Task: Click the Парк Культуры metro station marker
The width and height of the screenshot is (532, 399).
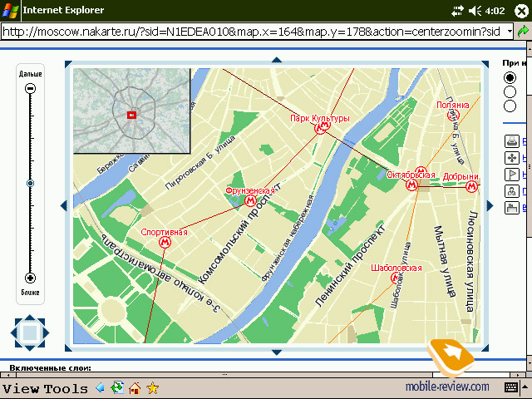Action: (322, 127)
